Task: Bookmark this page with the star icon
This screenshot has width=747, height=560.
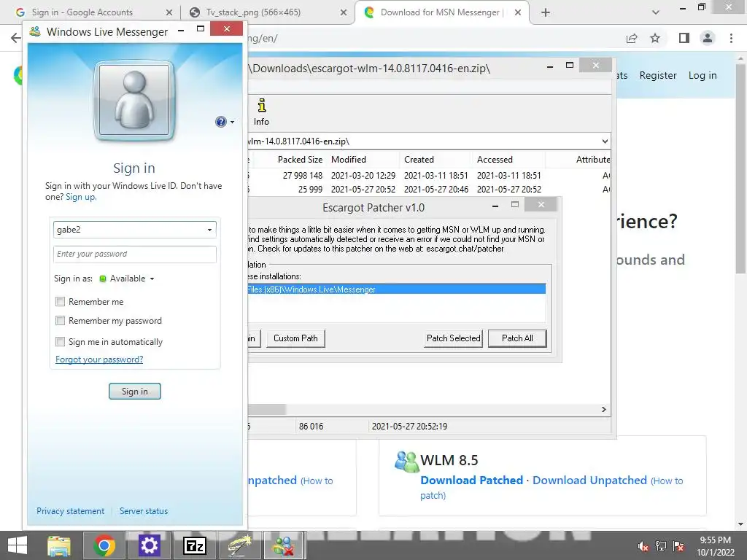Action: pyautogui.click(x=655, y=38)
